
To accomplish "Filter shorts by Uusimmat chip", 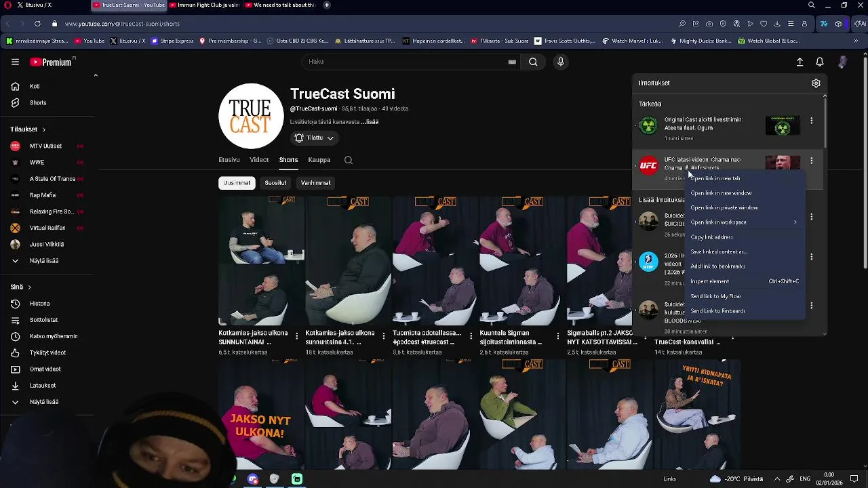I will pyautogui.click(x=237, y=183).
